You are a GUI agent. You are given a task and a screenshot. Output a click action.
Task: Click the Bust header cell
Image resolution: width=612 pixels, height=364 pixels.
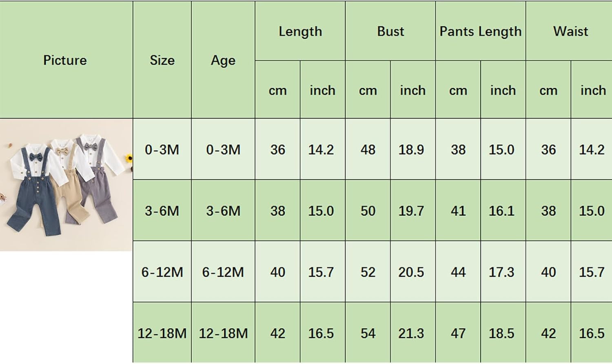(x=390, y=31)
